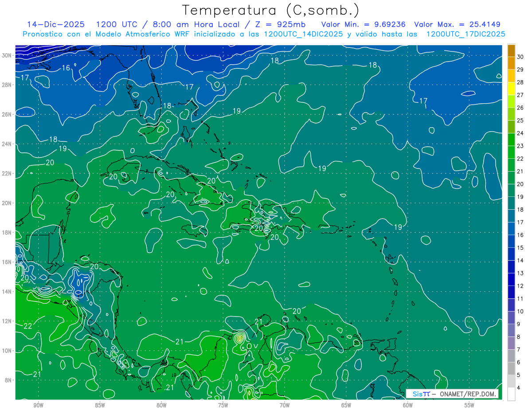Click latitude axis label '24N'

8,144
